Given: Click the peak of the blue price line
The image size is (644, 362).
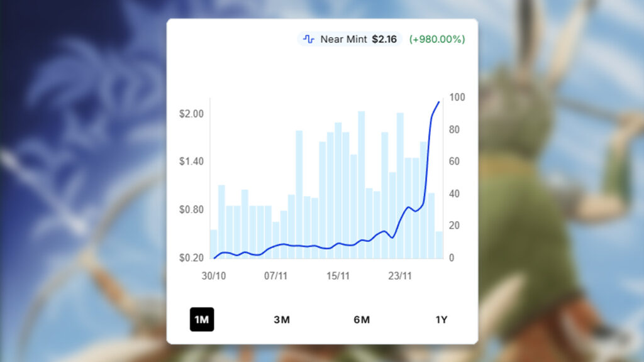Looking at the screenshot, I should (438, 102).
